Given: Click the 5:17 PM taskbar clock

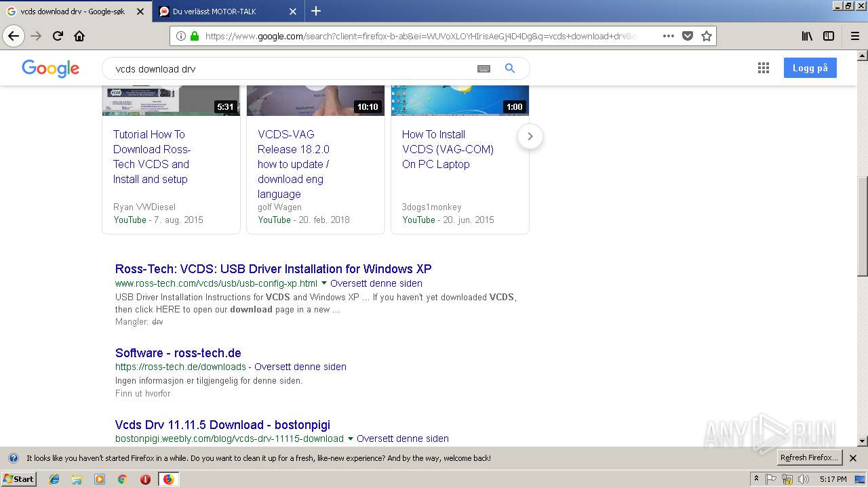Looking at the screenshot, I should pyautogui.click(x=833, y=479).
